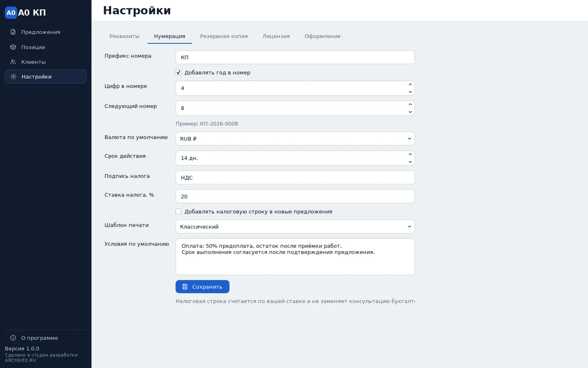Click the Ставка налога, % input field

(295, 196)
